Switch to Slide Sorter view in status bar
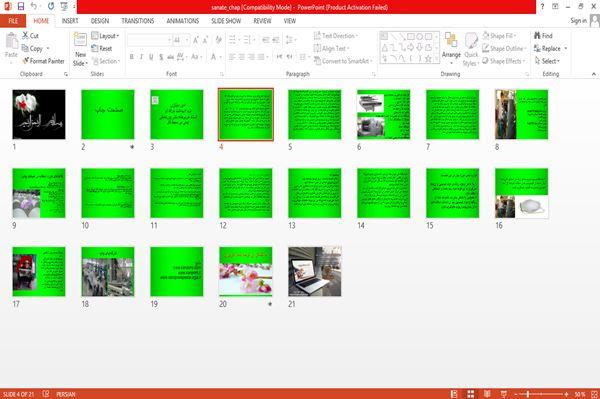The height and width of the screenshot is (399, 600). tap(471, 394)
